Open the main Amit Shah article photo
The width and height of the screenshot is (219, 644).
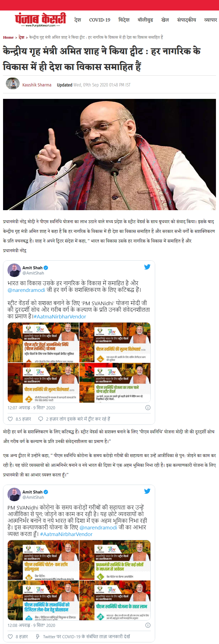point(109,154)
